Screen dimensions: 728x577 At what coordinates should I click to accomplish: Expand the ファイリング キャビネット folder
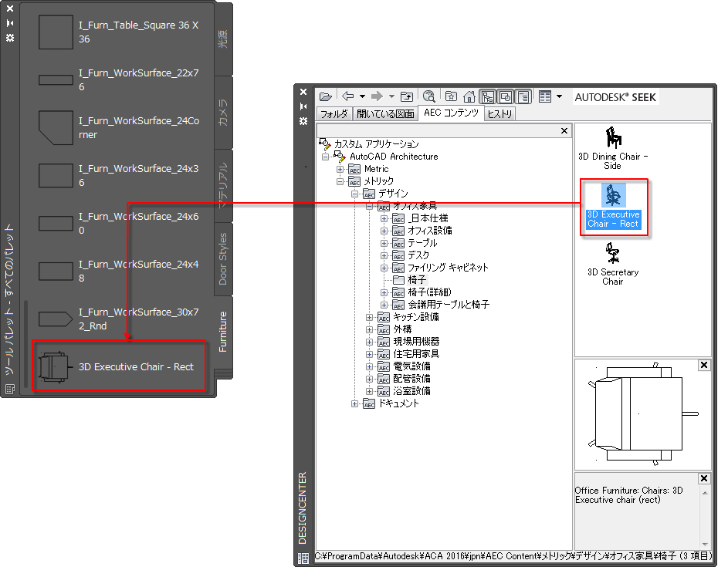384,268
